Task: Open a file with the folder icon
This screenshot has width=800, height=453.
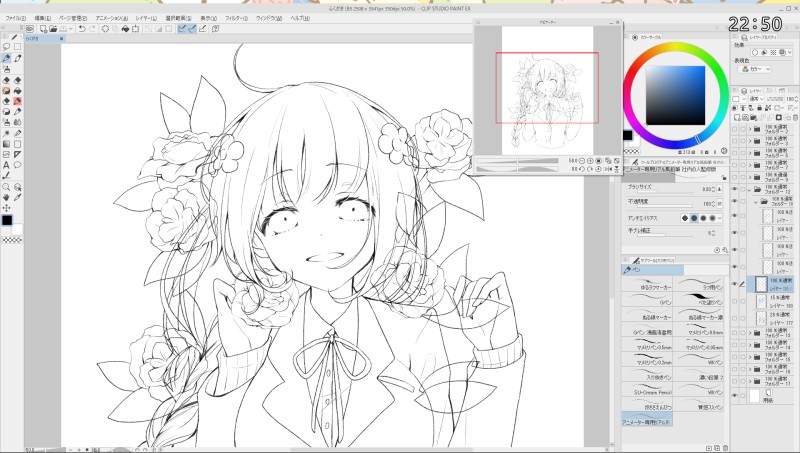Action: pos(53,29)
